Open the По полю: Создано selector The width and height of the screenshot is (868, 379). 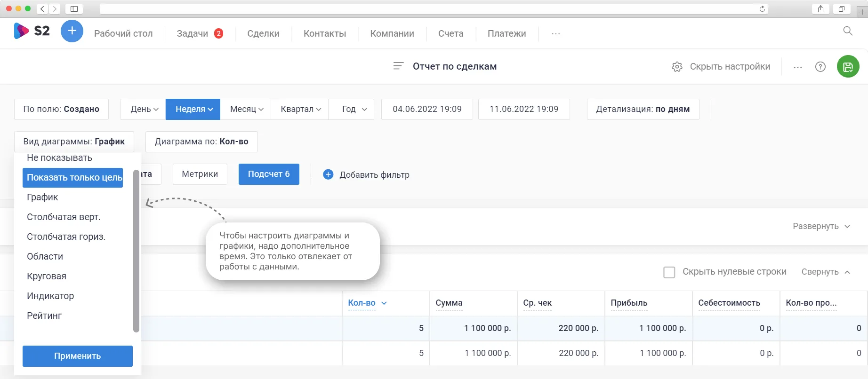coord(61,109)
